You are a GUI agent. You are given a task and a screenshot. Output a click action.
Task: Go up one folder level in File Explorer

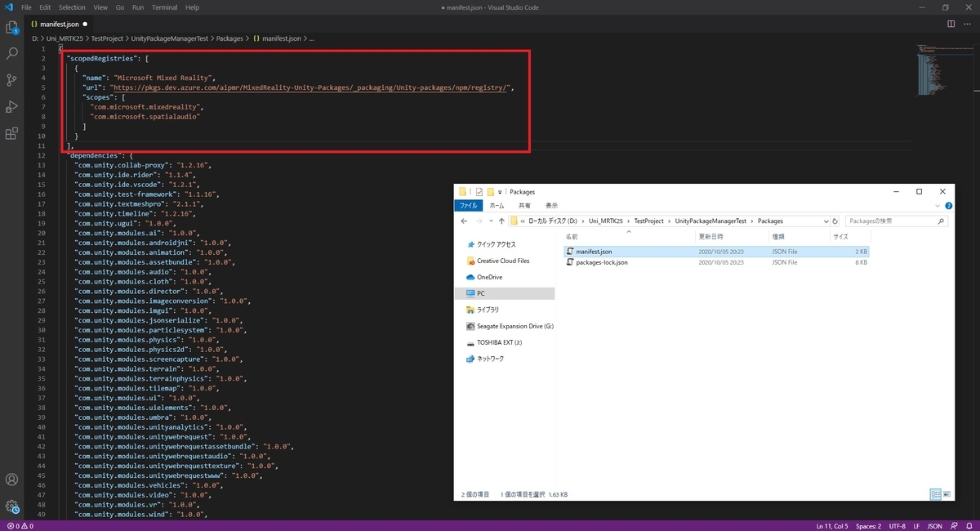click(501, 221)
